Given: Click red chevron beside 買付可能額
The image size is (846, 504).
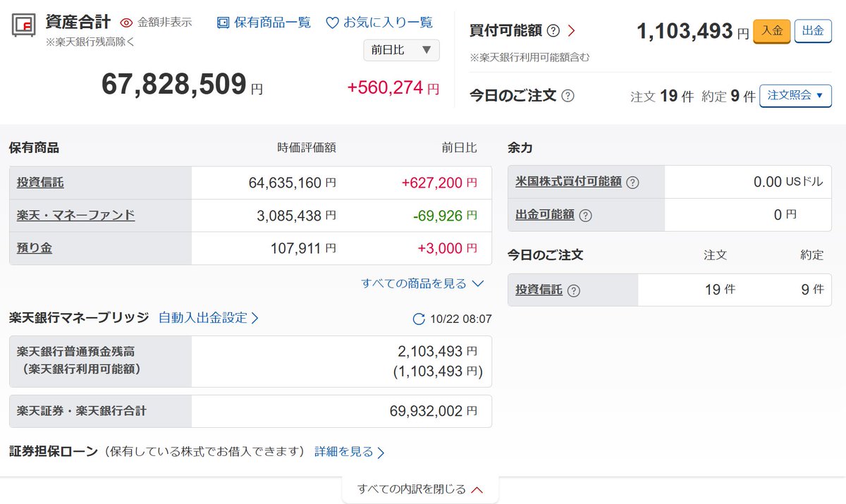Looking at the screenshot, I should click(x=571, y=31).
